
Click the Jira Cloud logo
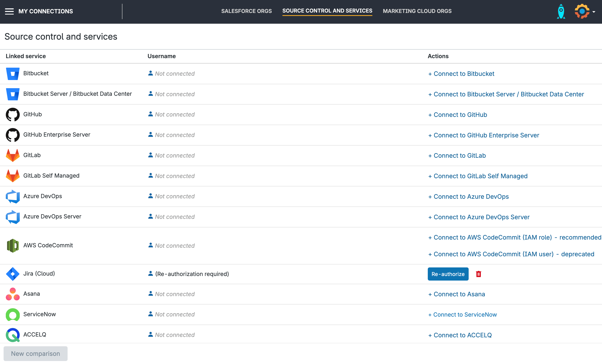coord(13,274)
